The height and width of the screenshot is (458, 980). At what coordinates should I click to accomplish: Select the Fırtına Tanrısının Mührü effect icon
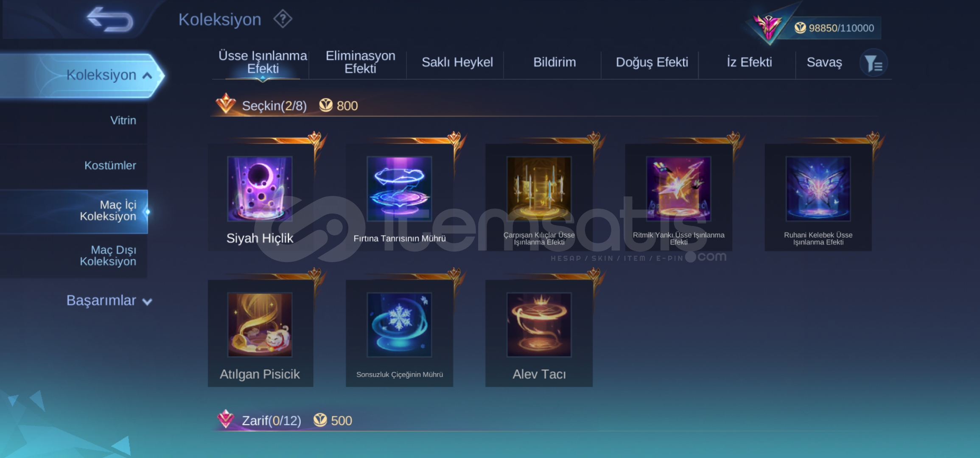click(399, 189)
